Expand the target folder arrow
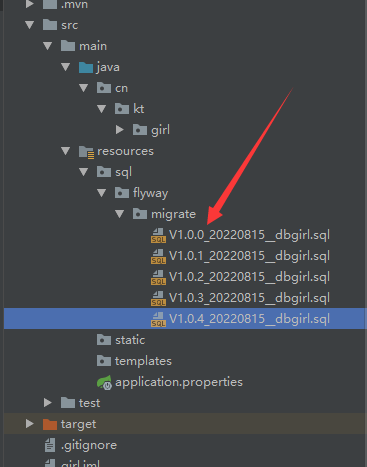 point(30,424)
